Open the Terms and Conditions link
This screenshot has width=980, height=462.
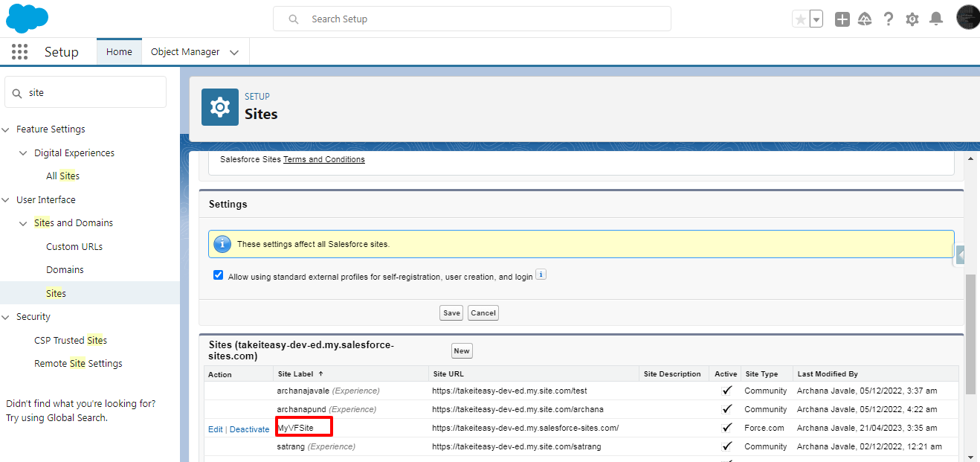[x=324, y=159]
